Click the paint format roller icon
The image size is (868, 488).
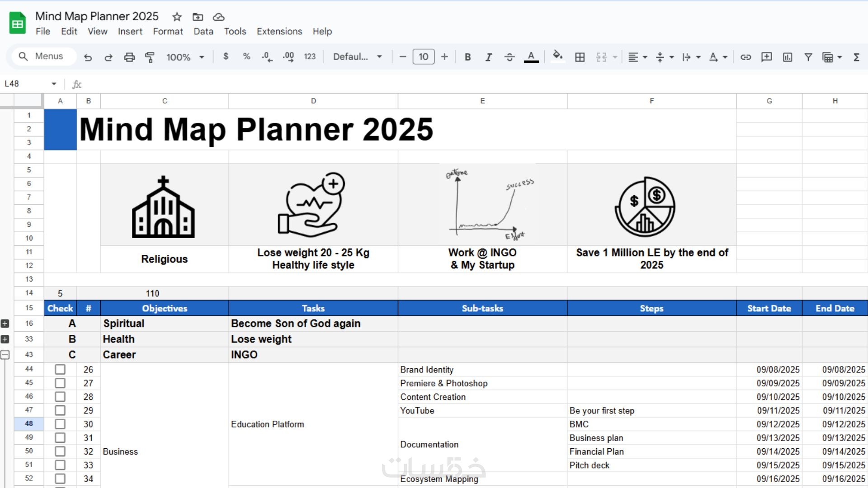[x=150, y=57]
